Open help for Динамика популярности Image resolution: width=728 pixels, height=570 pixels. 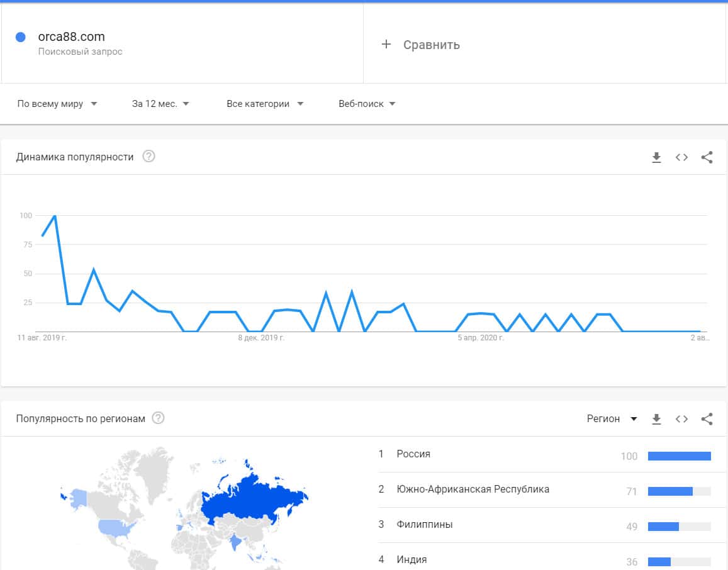[x=148, y=157]
